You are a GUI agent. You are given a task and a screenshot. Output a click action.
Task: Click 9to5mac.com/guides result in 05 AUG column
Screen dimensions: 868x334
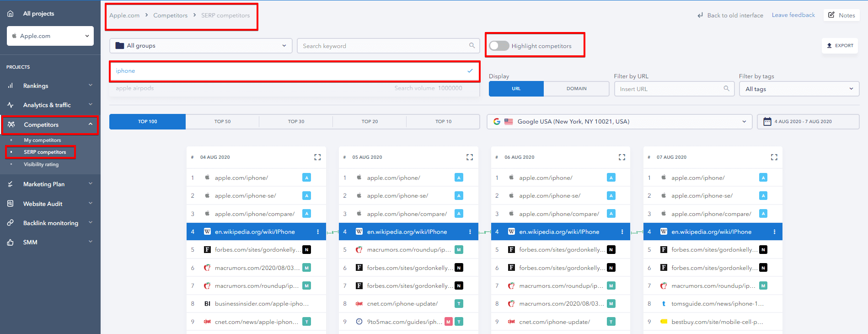(405, 322)
